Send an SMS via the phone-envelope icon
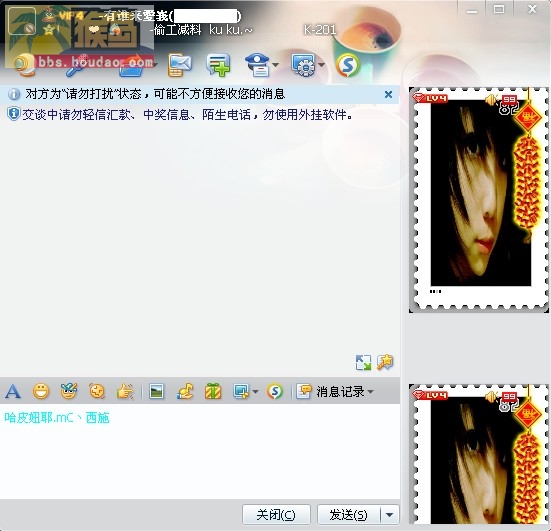 tap(180, 65)
